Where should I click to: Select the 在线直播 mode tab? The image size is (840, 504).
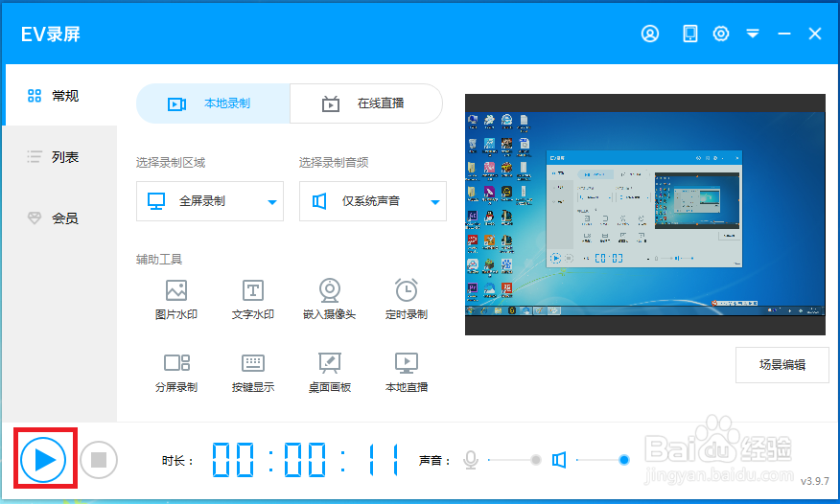point(366,103)
